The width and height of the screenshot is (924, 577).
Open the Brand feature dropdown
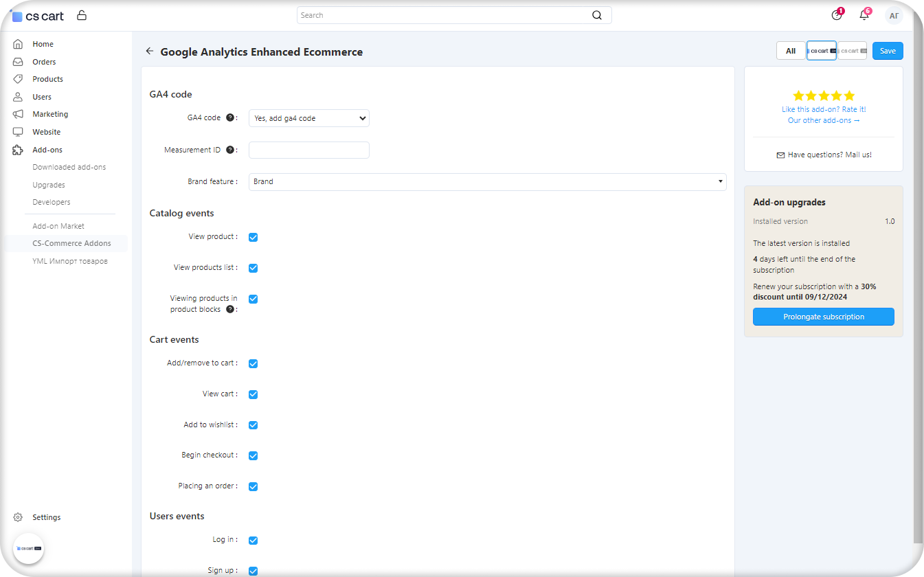click(487, 181)
